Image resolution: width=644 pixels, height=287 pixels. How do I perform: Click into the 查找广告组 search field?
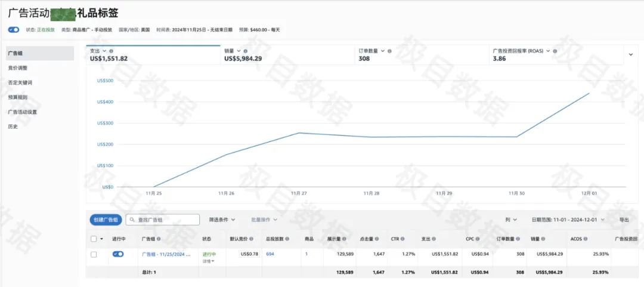click(x=163, y=220)
